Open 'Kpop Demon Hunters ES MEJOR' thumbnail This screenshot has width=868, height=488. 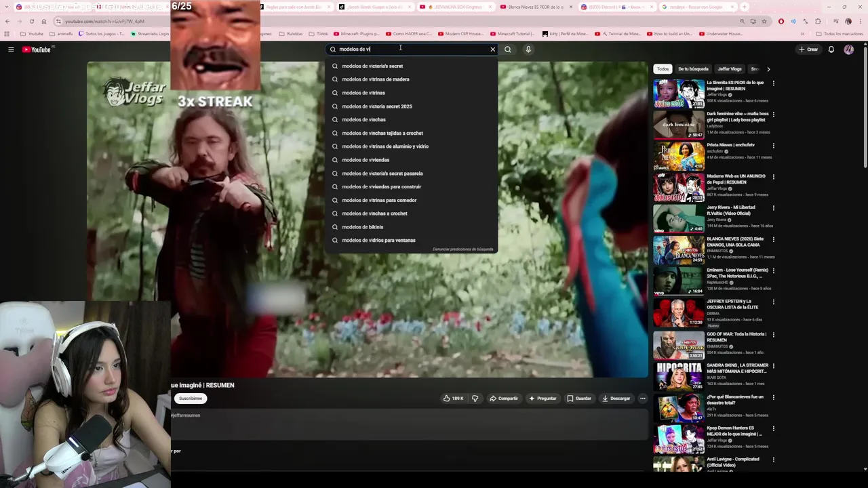(x=679, y=439)
